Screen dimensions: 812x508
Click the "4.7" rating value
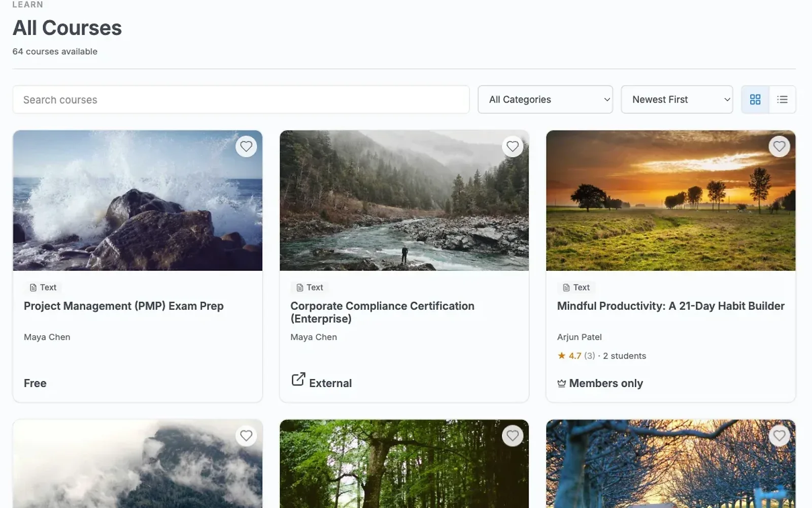tap(575, 356)
